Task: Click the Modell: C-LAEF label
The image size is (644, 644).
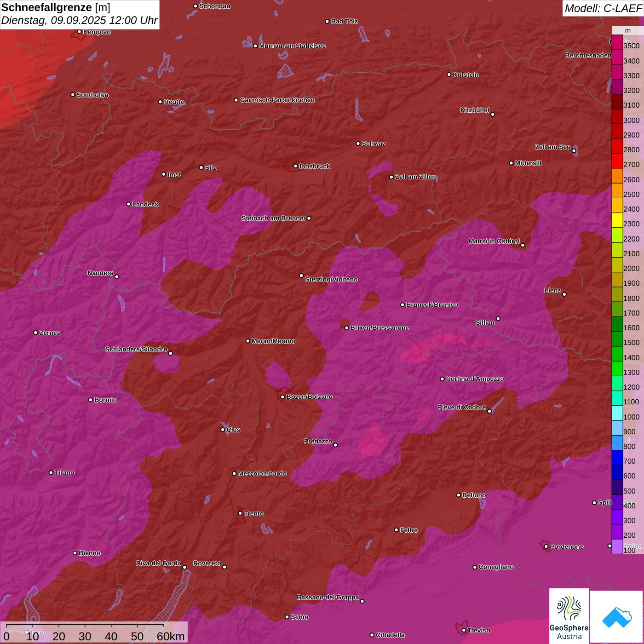Action: click(603, 8)
